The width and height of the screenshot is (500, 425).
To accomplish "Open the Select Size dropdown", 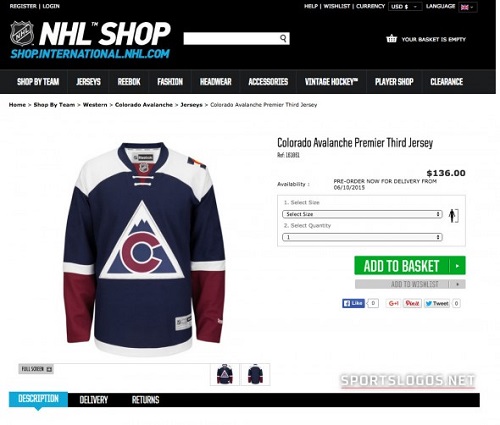I will point(362,214).
